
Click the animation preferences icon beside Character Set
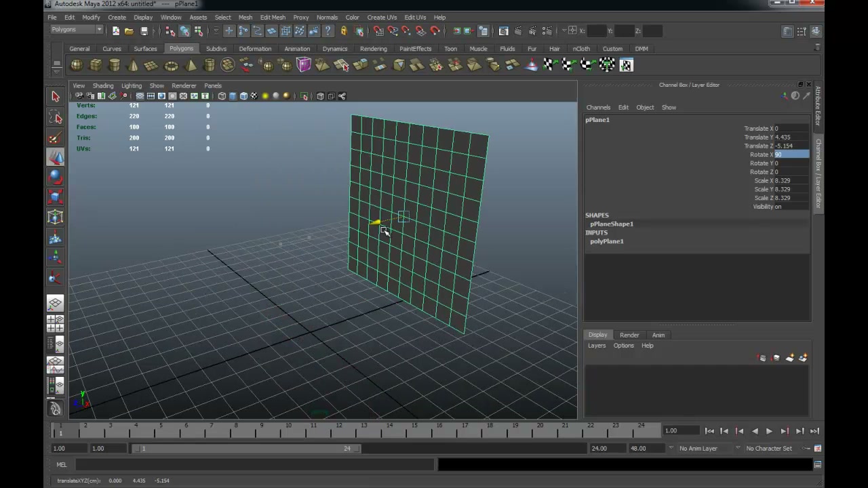coord(818,448)
